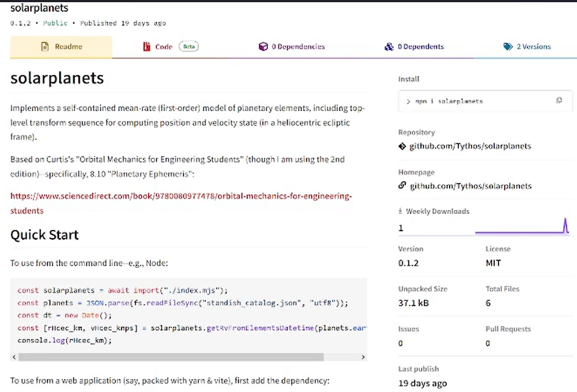Click the purple Dependencies cube icon

[263, 47]
